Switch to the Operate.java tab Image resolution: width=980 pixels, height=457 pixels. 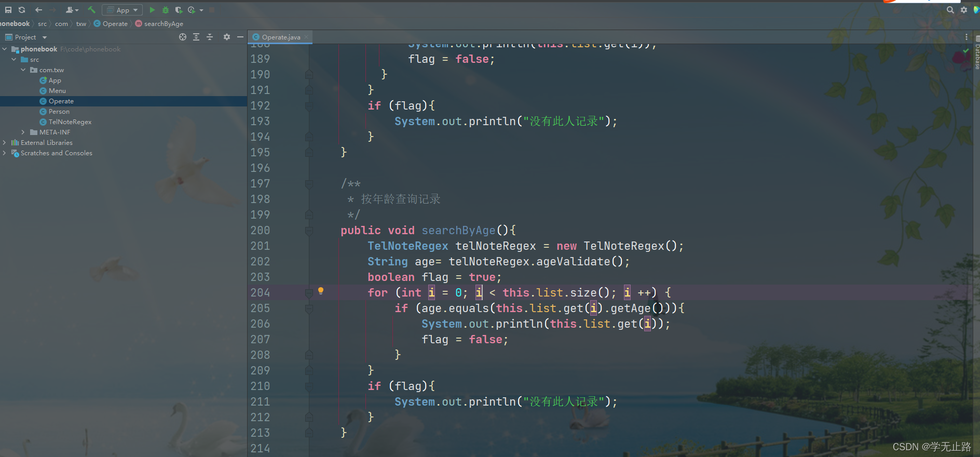tap(281, 37)
